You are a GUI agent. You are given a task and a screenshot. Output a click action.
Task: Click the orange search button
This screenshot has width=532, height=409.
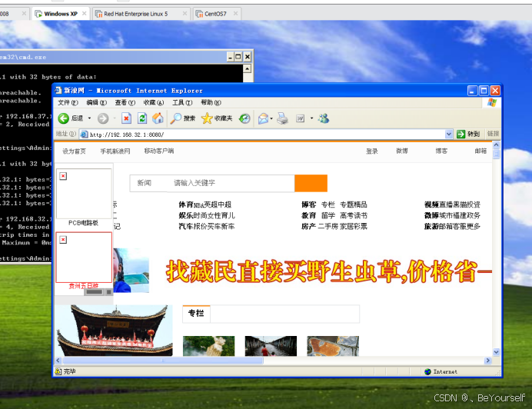[x=311, y=183]
